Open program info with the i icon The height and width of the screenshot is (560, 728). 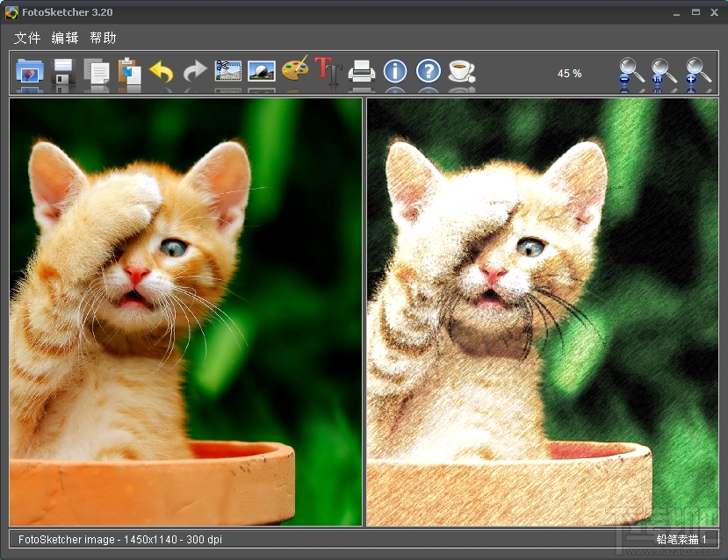pos(395,72)
